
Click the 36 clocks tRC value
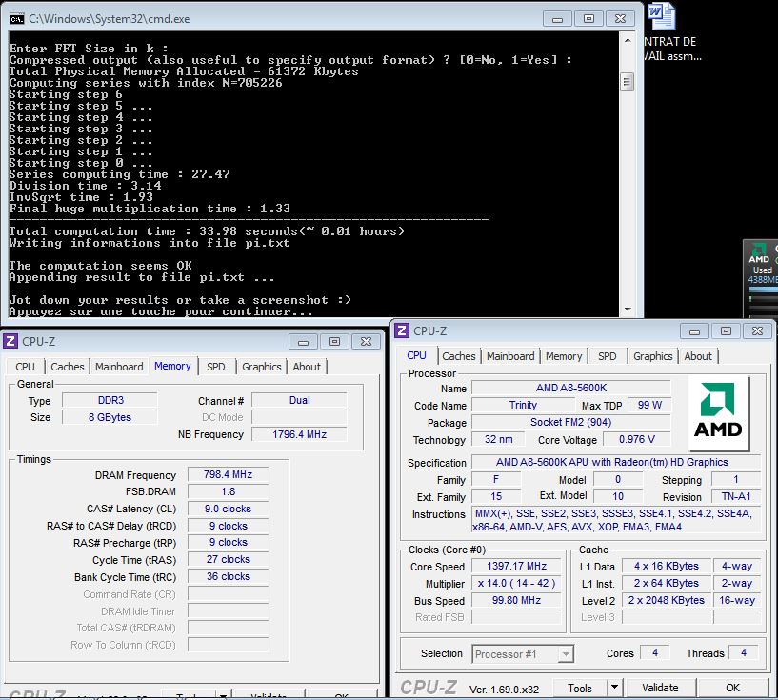[229, 576]
